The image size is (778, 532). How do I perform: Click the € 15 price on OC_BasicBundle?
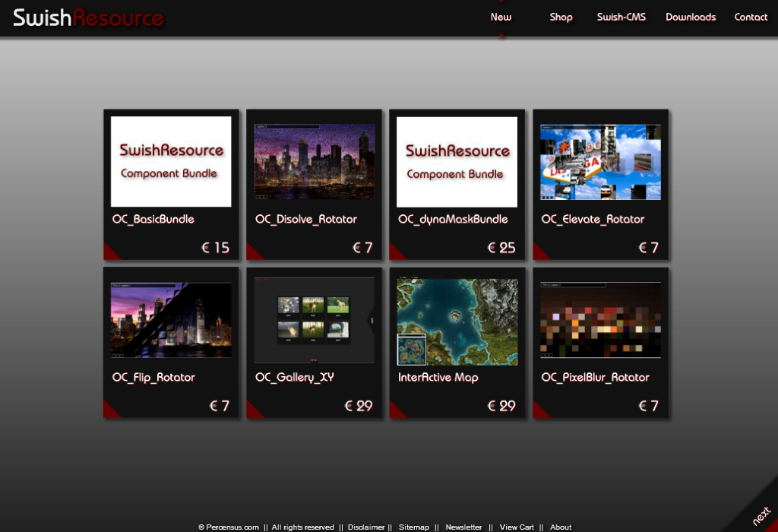pyautogui.click(x=215, y=248)
